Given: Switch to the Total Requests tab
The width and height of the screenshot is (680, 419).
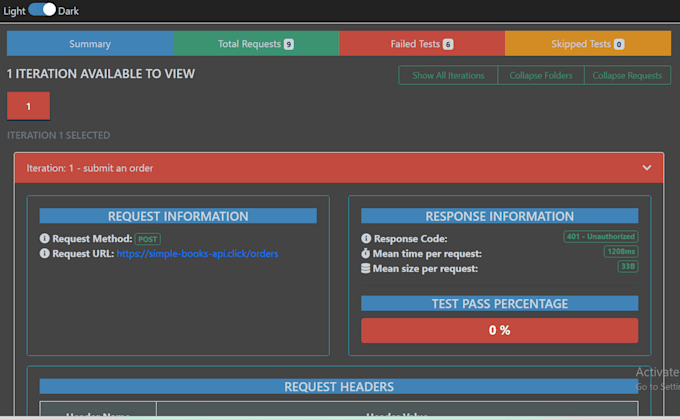Looking at the screenshot, I should coord(256,43).
